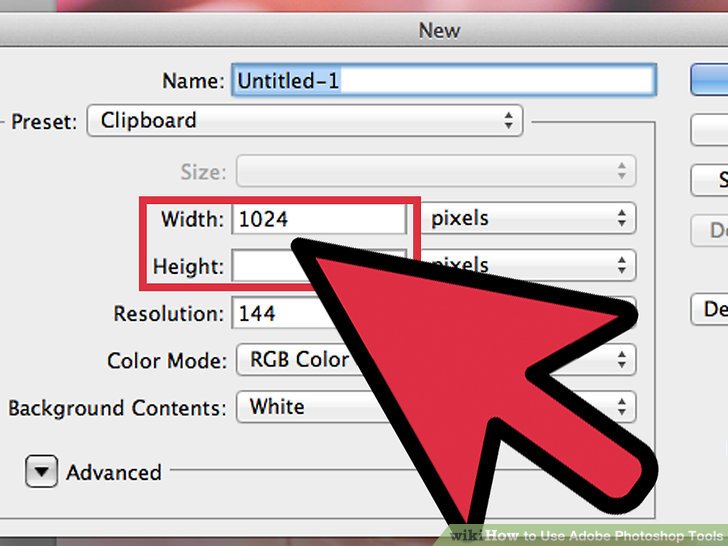Click the wikiHow watermark link
The width and height of the screenshot is (728, 546).
point(587,535)
